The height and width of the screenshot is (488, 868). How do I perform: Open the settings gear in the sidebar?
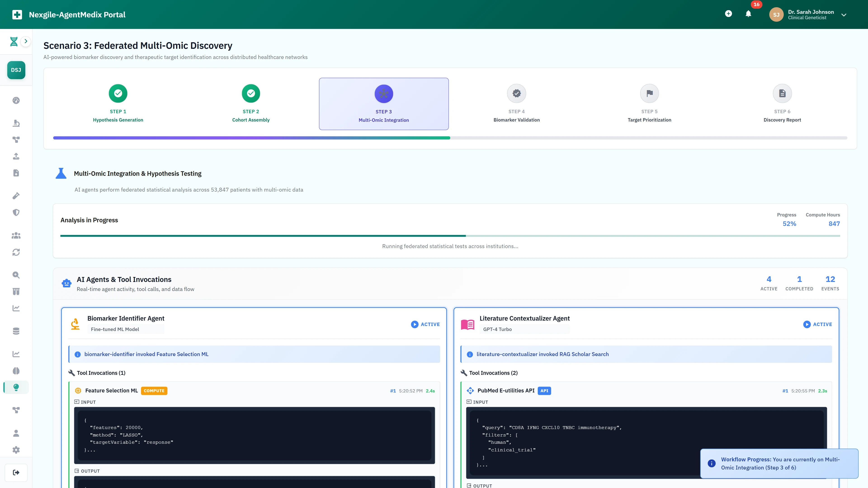click(16, 450)
